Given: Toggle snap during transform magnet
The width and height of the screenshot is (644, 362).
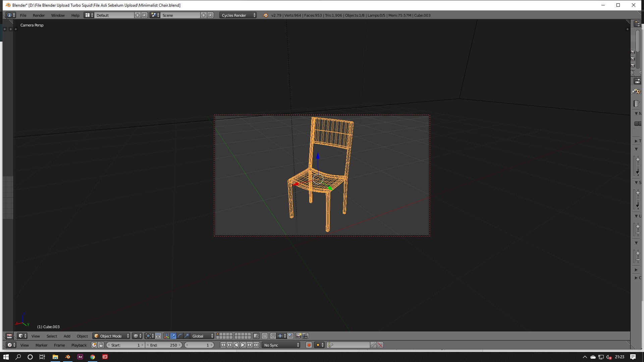Looking at the screenshot, I should pos(273,336).
